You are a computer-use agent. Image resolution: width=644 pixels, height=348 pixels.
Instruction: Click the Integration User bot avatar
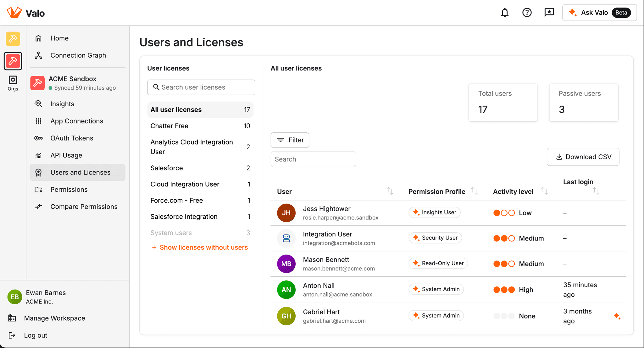(x=286, y=238)
